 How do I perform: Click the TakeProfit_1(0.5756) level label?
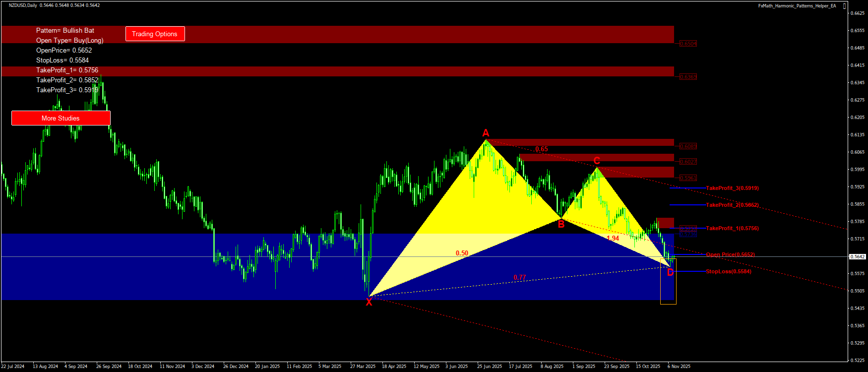(732, 228)
